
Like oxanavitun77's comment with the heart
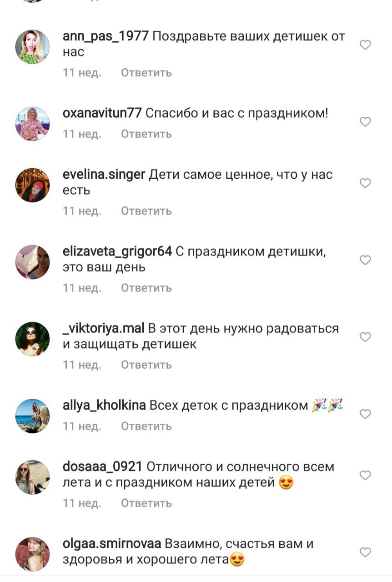[365, 121]
